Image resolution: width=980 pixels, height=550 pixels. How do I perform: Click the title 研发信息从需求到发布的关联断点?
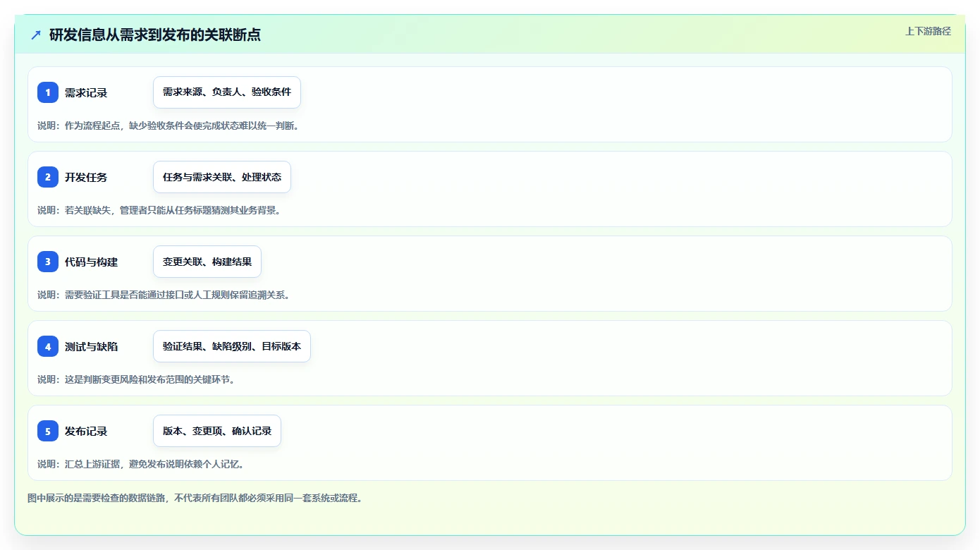tap(155, 35)
